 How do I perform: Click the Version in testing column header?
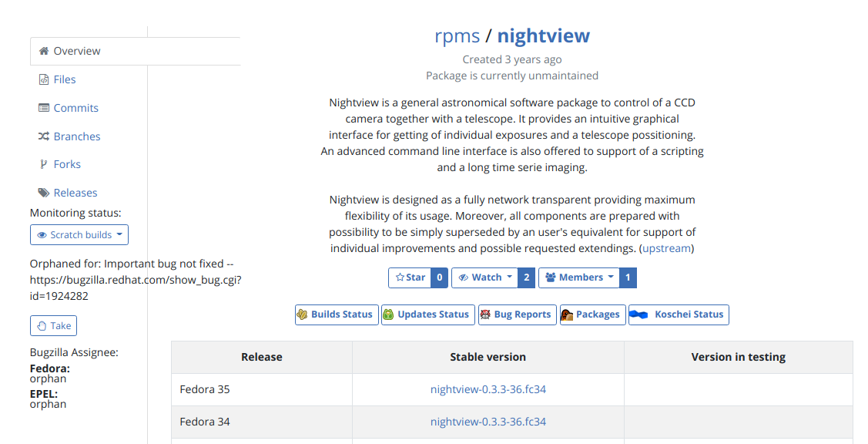click(739, 357)
